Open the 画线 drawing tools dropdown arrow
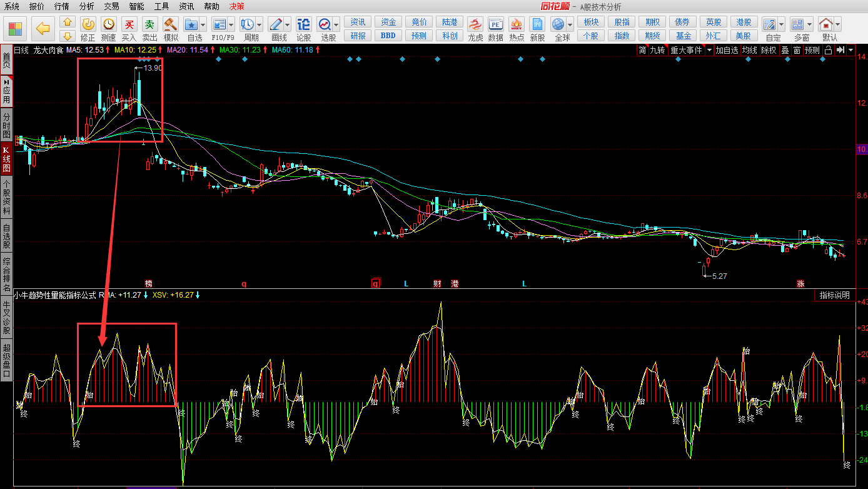The width and height of the screenshot is (868, 489). point(288,25)
